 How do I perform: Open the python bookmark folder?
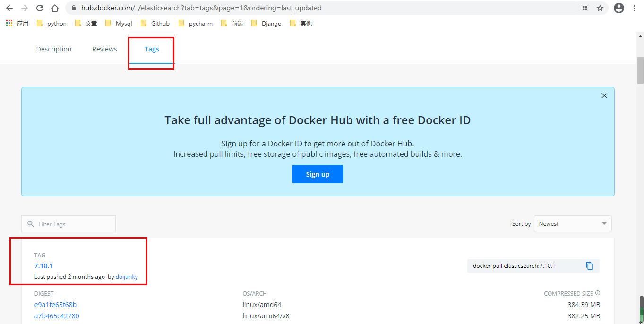[x=52, y=23]
